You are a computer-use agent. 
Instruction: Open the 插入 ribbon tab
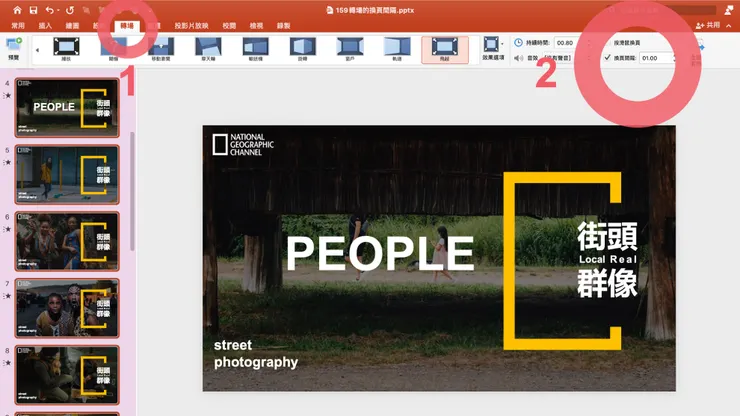(x=45, y=25)
